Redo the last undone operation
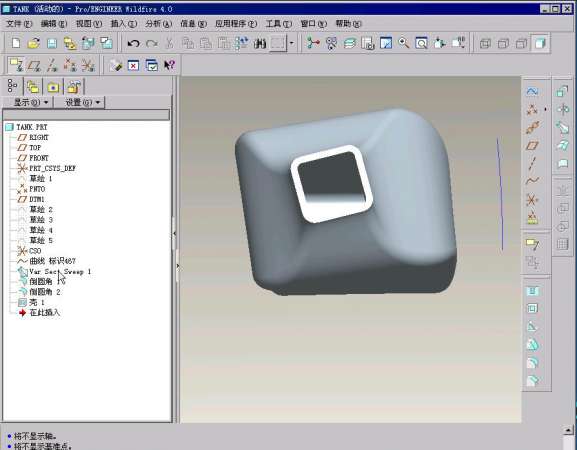Viewport: 577px width, 450px height. (152, 43)
